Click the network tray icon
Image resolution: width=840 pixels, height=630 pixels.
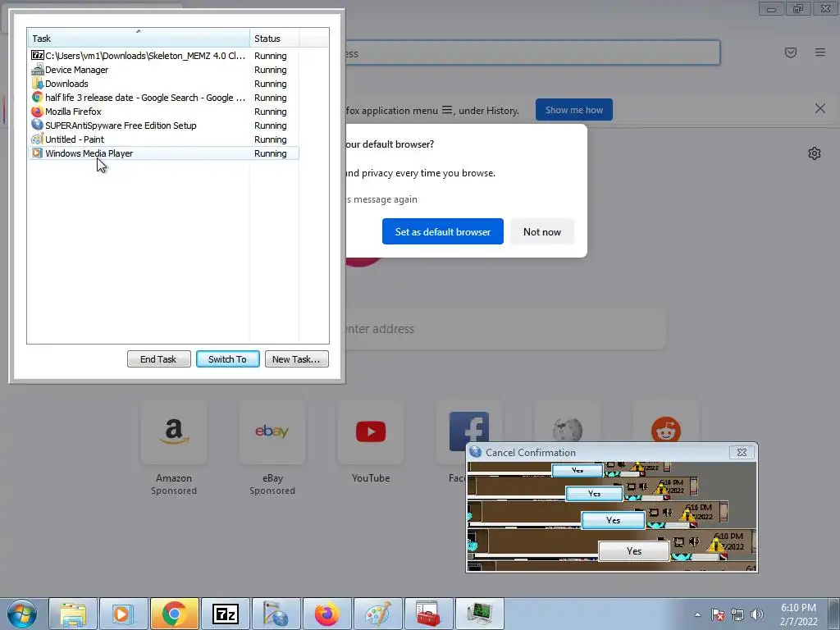pyautogui.click(x=737, y=614)
